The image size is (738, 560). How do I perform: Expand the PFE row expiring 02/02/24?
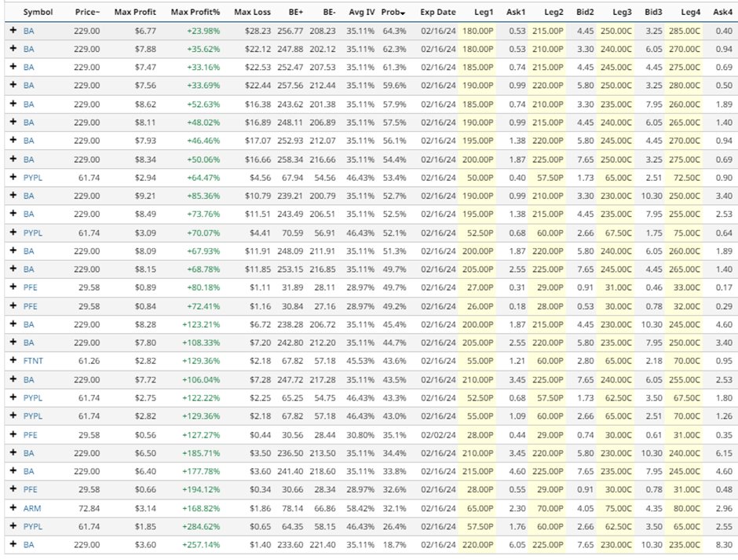coord(13,434)
